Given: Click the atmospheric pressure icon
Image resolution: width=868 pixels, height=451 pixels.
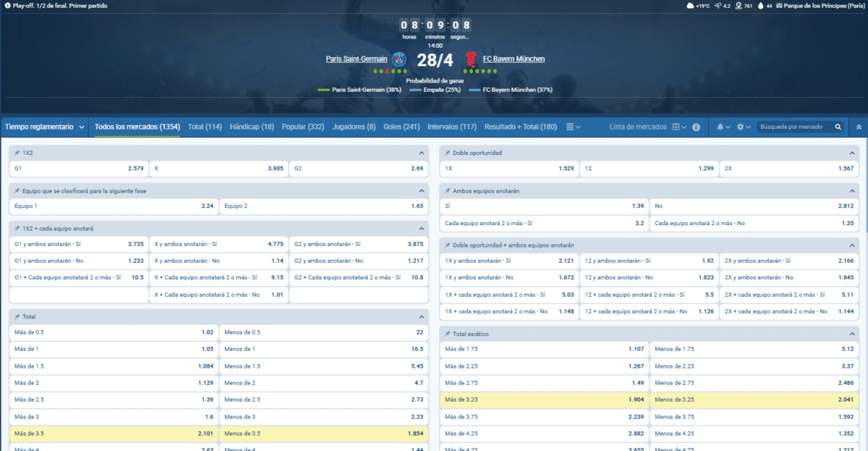Looking at the screenshot, I should point(739,5).
